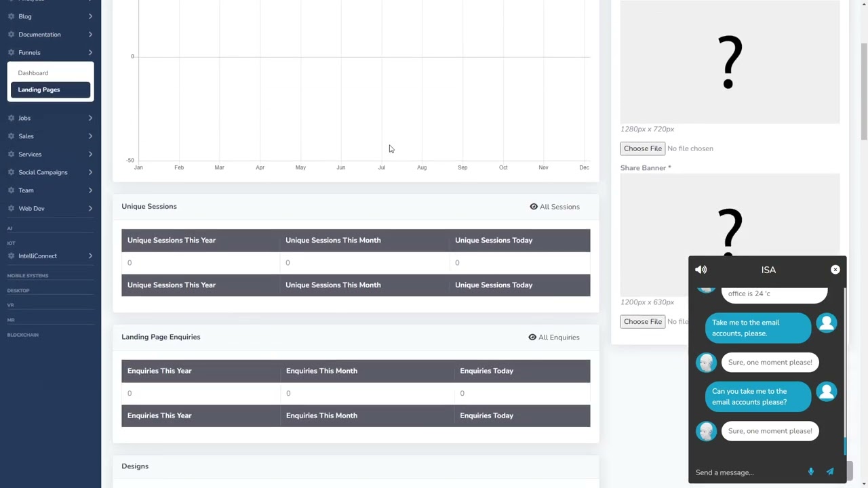Choose File for Share Banner

[x=642, y=321]
